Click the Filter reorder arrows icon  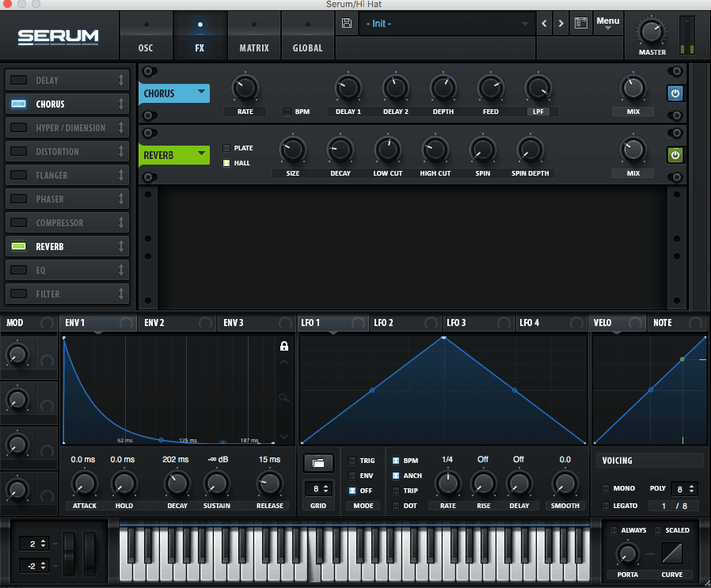121,294
